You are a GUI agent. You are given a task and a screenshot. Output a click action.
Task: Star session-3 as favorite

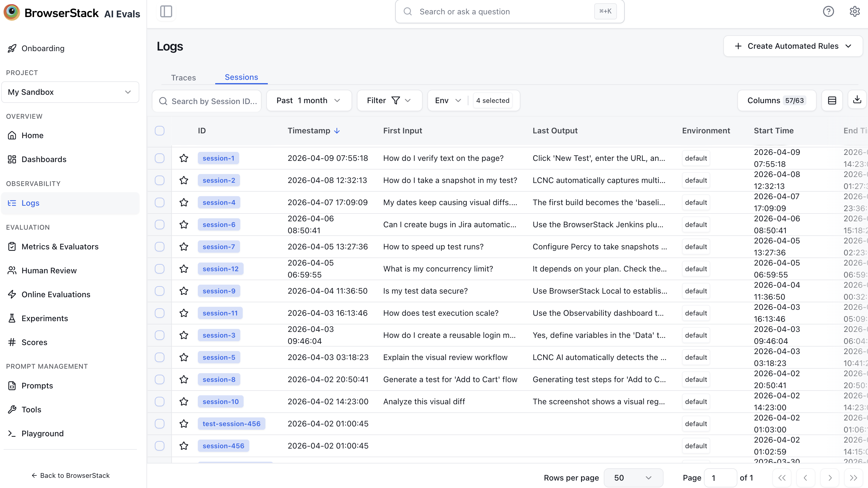coord(184,335)
